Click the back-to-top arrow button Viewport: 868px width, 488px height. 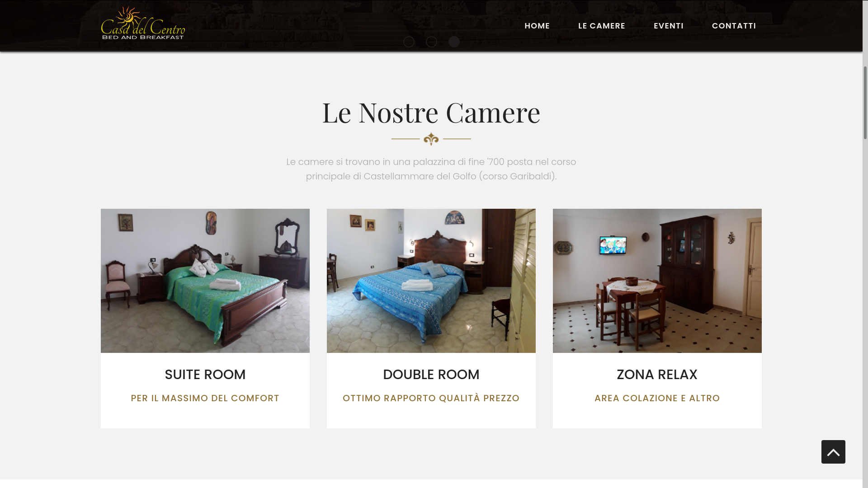833,452
